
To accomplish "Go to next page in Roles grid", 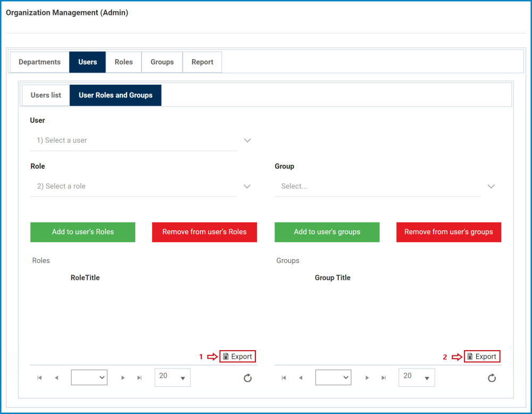I will (x=123, y=378).
